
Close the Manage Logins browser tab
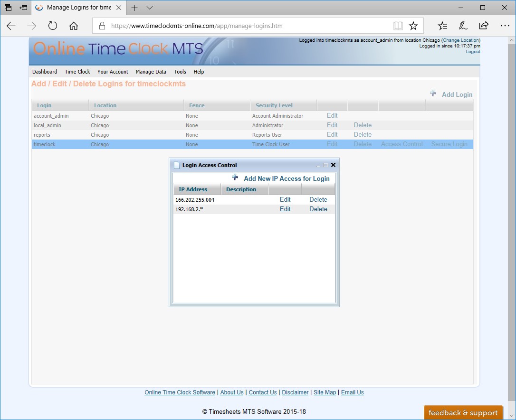[x=119, y=8]
